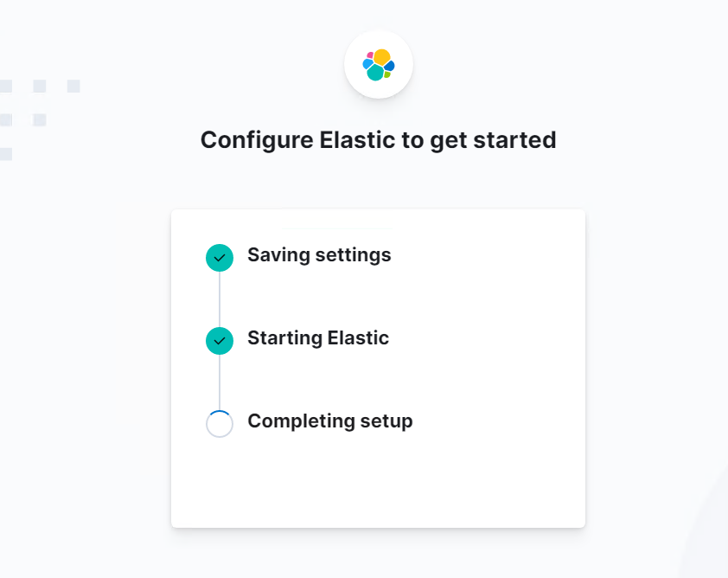
Task: Click the green checkmark beside Starting Elastic
Action: (220, 341)
